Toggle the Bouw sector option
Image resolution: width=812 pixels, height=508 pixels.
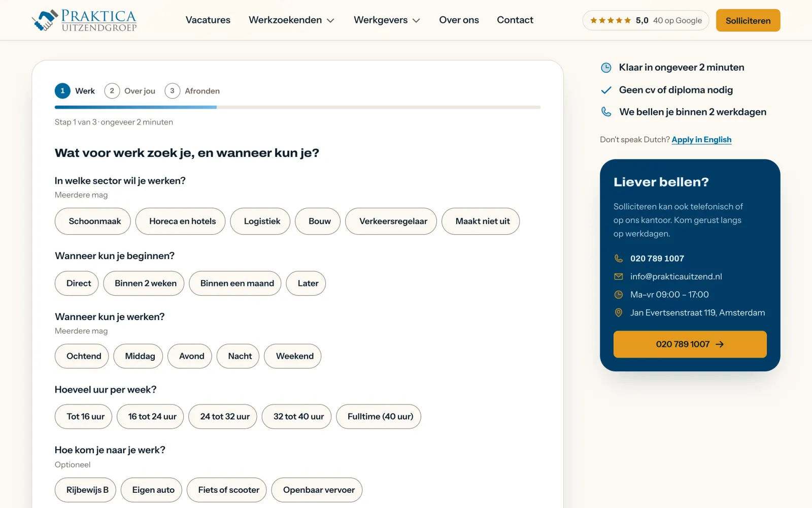tap(318, 221)
